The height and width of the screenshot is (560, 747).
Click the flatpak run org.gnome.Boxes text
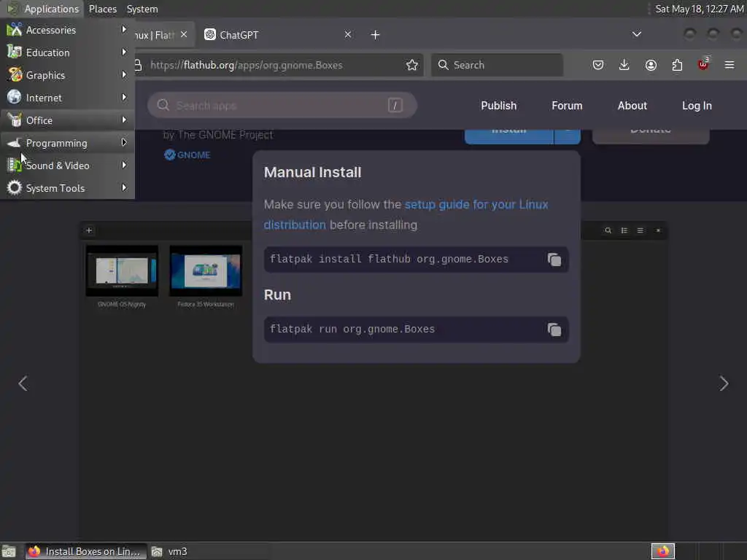pyautogui.click(x=352, y=329)
